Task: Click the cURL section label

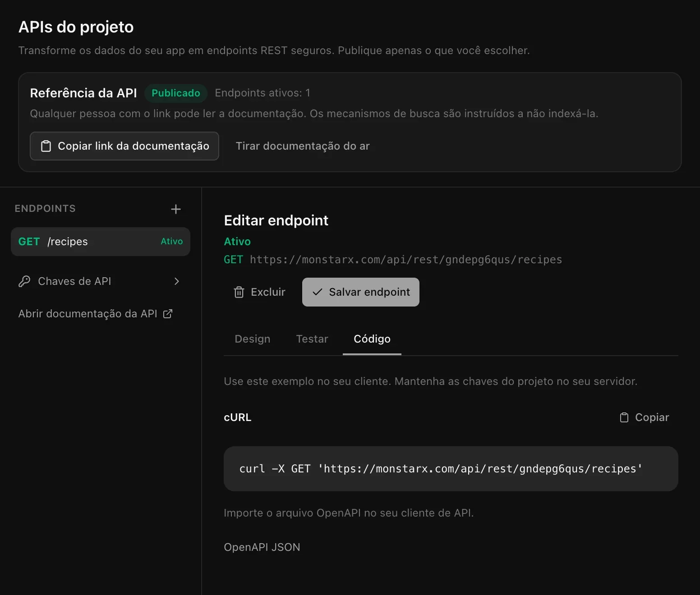Action: 238,417
